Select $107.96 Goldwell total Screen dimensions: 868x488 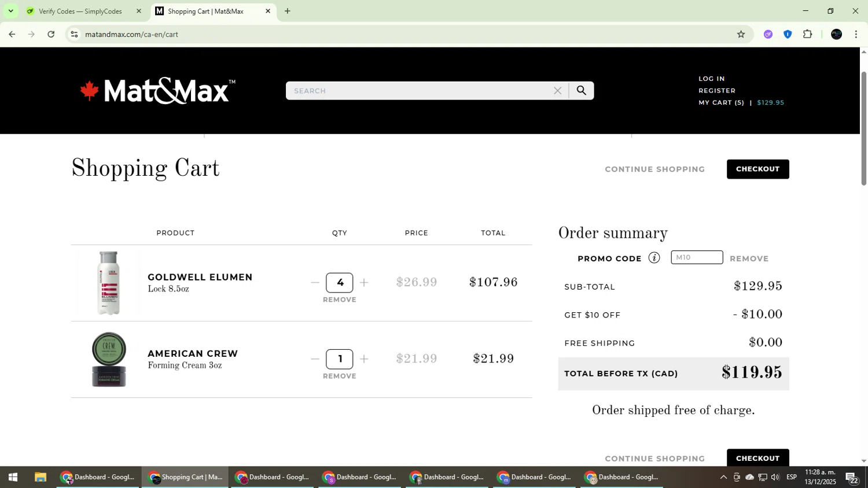tap(494, 282)
